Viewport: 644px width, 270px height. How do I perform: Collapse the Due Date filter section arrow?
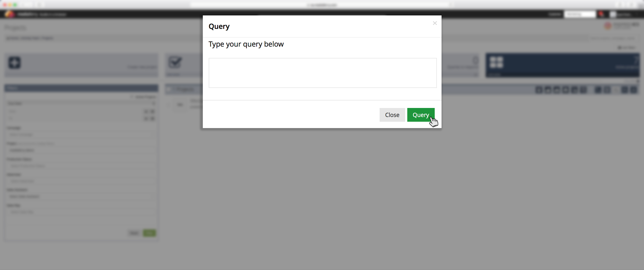coord(153,103)
